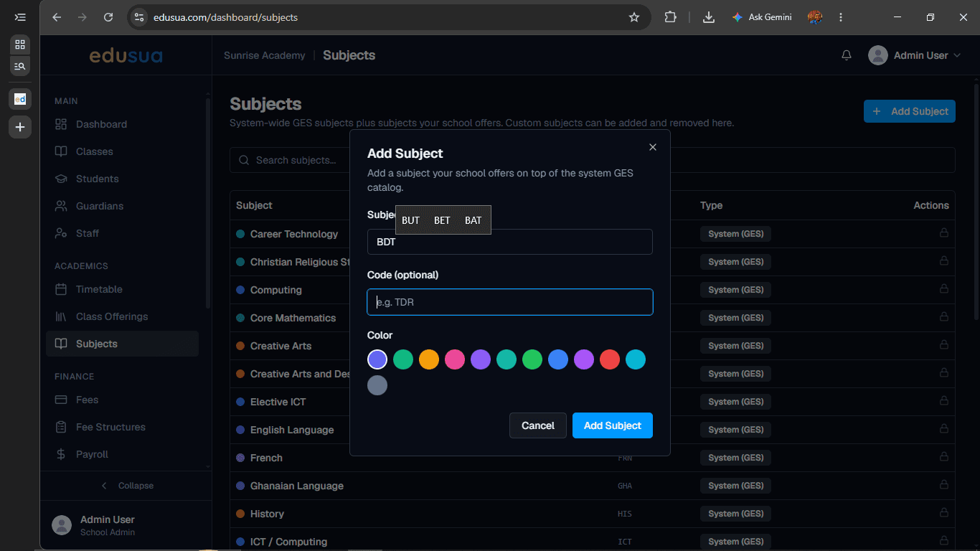Viewport: 980px width, 551px height.
Task: Select the red color swatch
Action: pos(610,359)
